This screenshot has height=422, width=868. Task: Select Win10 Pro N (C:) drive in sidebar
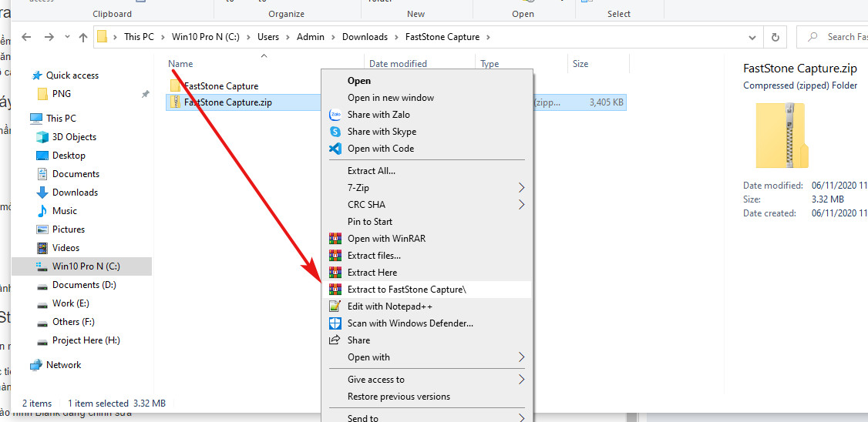click(82, 266)
